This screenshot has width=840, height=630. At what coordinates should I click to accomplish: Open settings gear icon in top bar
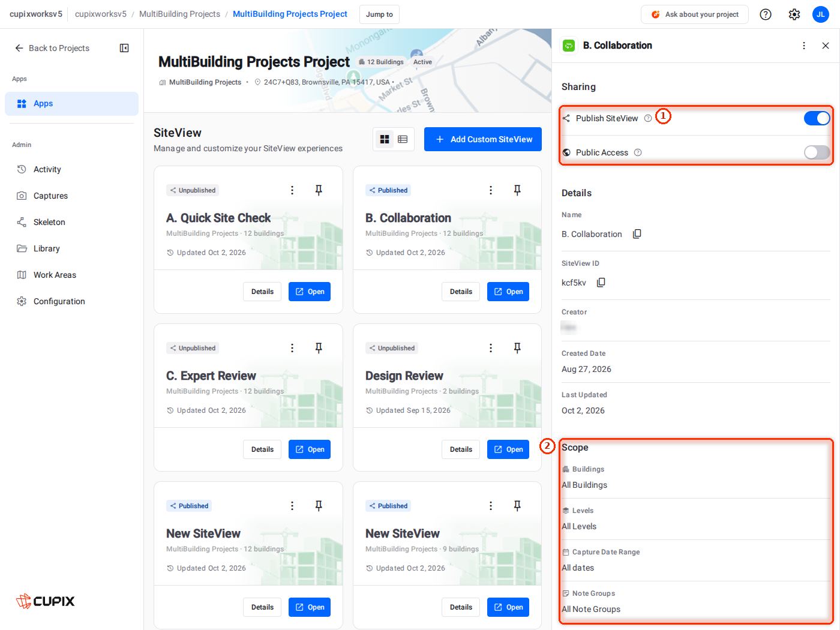point(794,14)
